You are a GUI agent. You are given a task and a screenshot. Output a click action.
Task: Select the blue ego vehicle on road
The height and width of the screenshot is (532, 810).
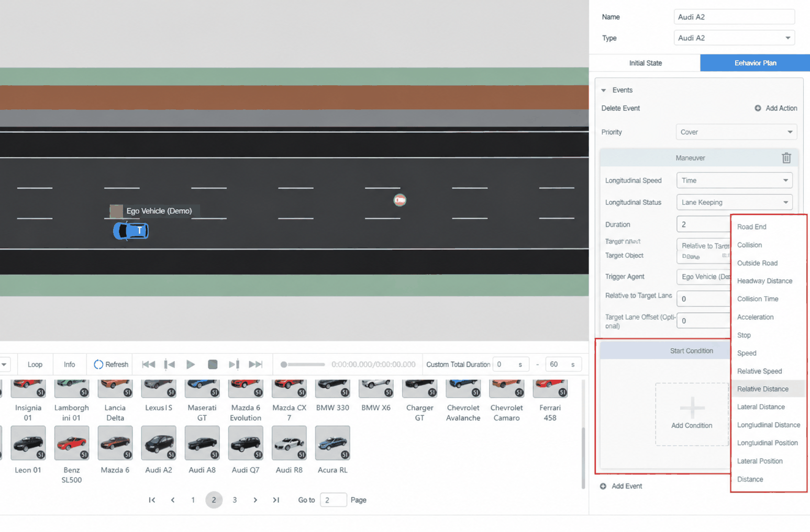pyautogui.click(x=131, y=231)
